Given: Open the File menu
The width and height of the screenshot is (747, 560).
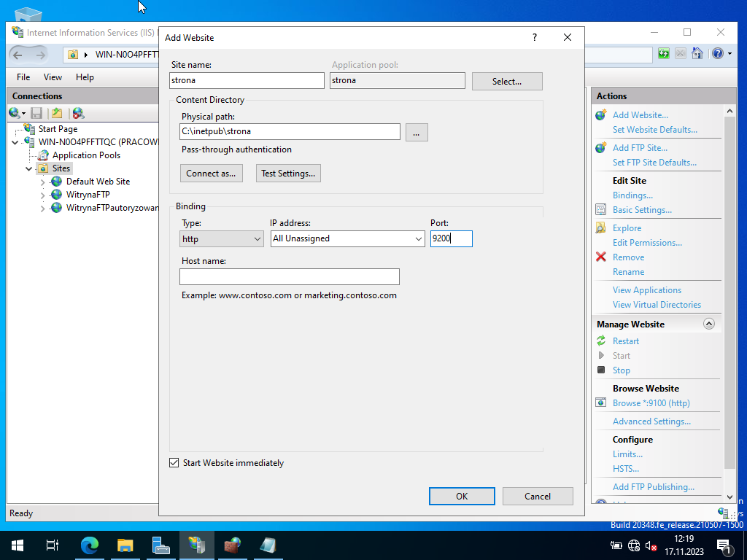Looking at the screenshot, I should (x=23, y=77).
